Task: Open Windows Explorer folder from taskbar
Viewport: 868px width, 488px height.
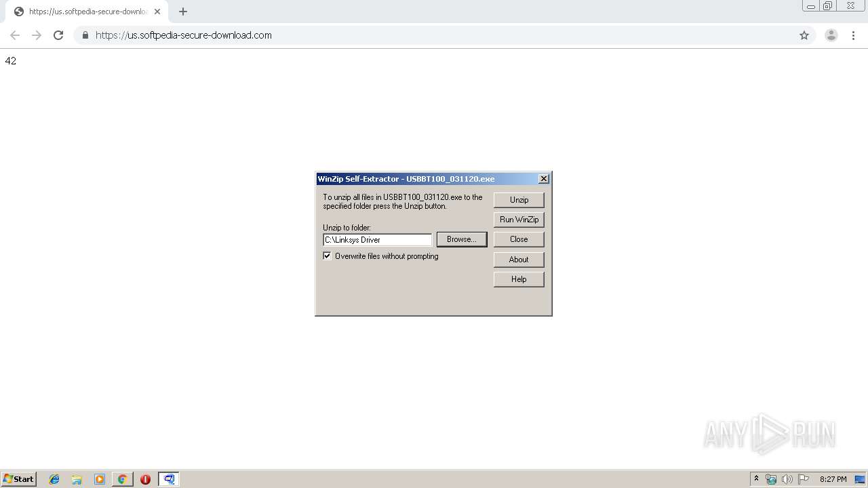Action: click(x=77, y=479)
